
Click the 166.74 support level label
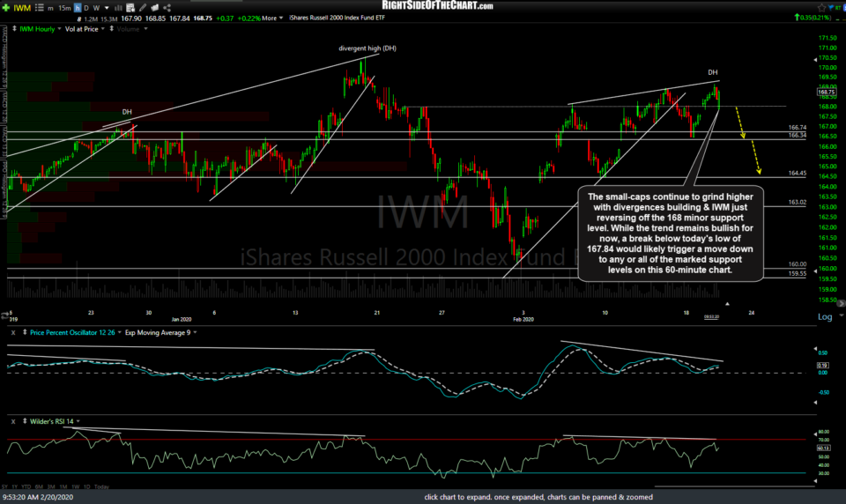pos(798,128)
